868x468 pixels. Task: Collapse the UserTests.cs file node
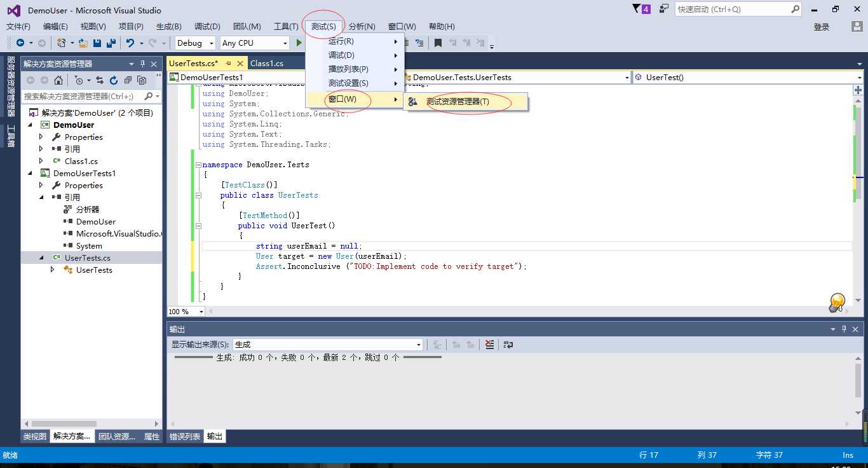click(x=42, y=258)
